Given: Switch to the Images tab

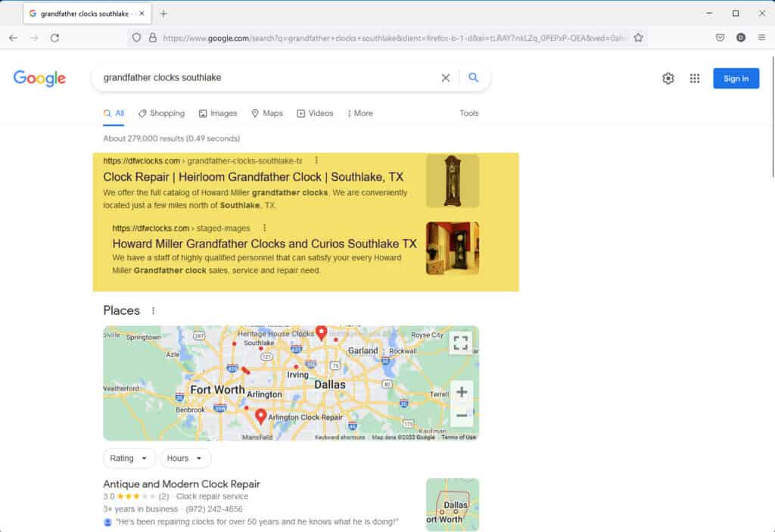Looking at the screenshot, I should pos(218,114).
